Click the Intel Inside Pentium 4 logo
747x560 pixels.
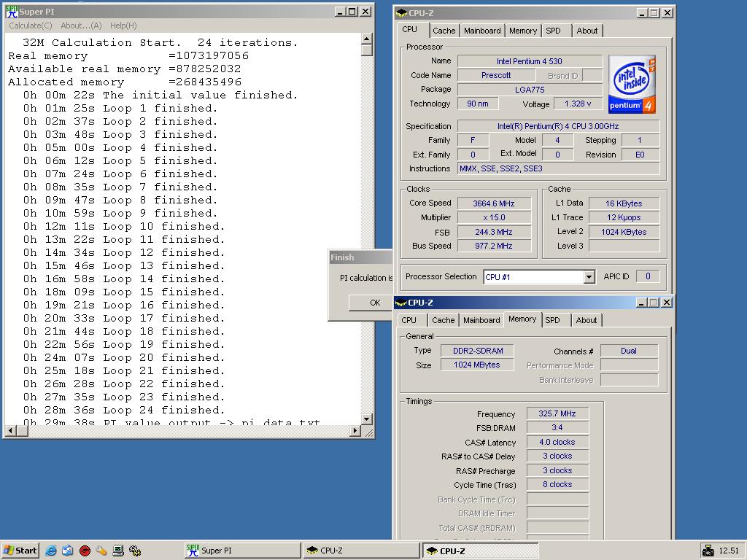pyautogui.click(x=632, y=85)
